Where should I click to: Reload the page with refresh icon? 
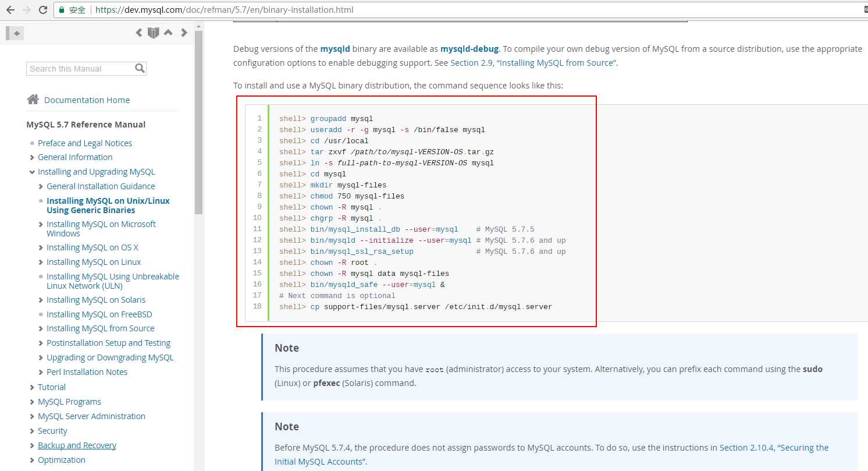click(43, 10)
